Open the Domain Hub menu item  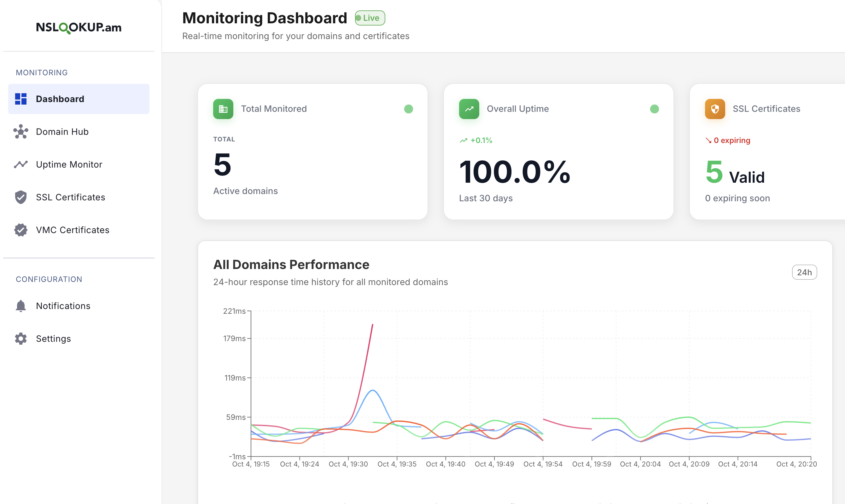click(x=62, y=131)
